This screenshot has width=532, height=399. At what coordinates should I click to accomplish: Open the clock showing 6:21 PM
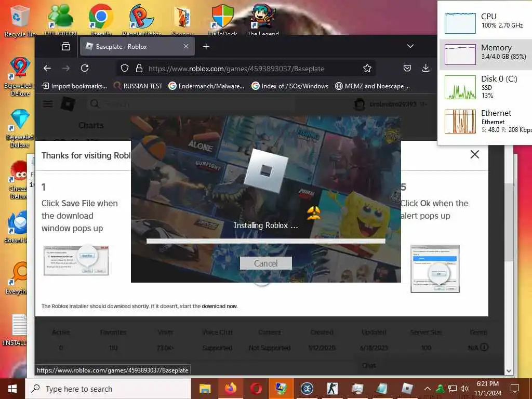[487, 389]
